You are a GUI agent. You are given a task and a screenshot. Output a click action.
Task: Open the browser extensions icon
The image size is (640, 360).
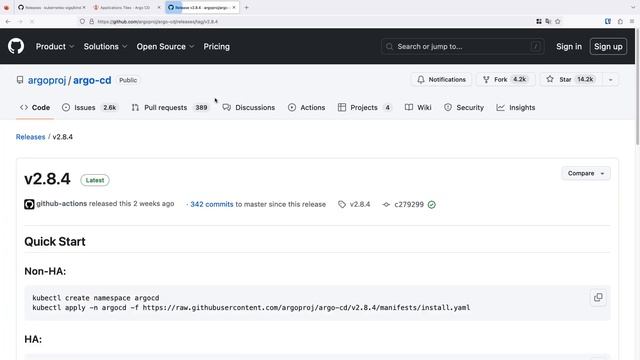(x=620, y=21)
